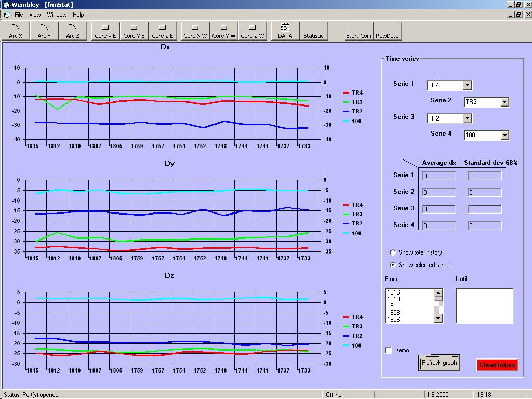Click the Core X E icon

click(105, 31)
